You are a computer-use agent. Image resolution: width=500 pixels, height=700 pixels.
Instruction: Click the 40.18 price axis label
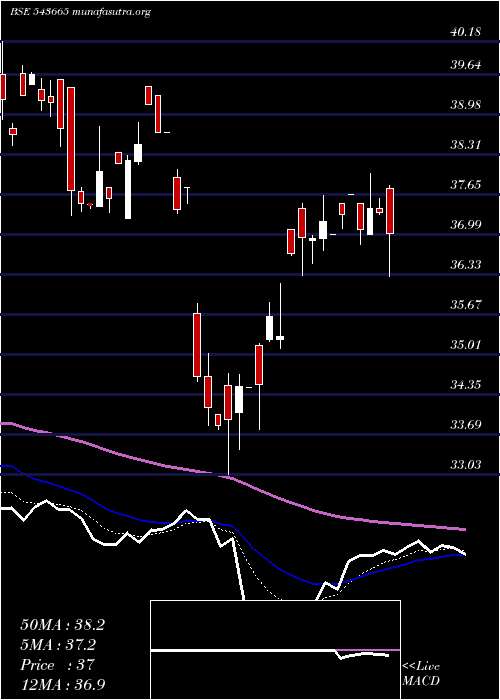(x=466, y=32)
